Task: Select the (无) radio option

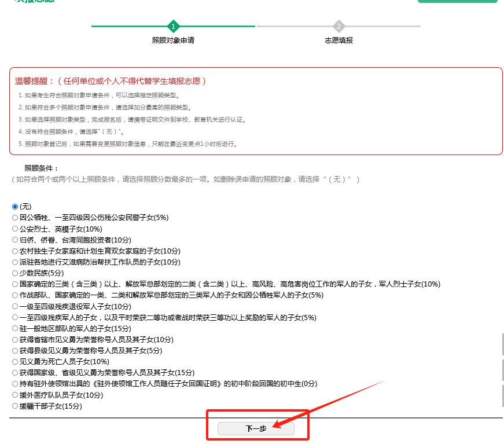Action: coord(15,207)
